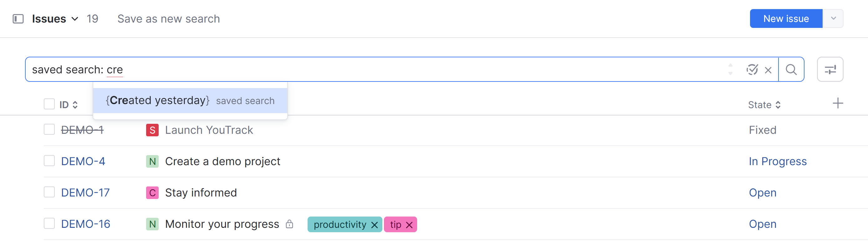Toggle the sidebar panel icon
Screen dimensions: 868x246
[18, 19]
